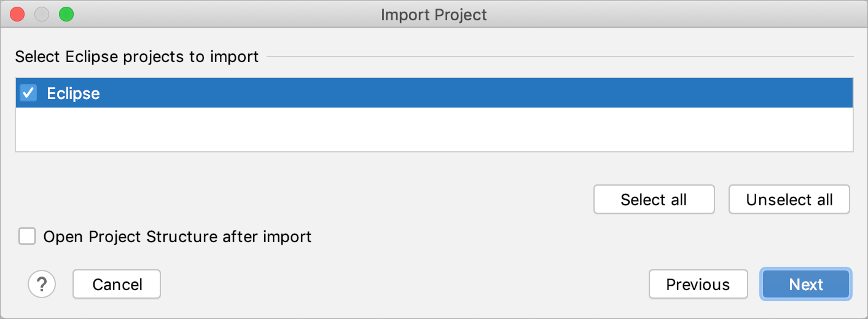Click the separator line beside the section heading
This screenshot has height=319, width=868.
(560, 57)
